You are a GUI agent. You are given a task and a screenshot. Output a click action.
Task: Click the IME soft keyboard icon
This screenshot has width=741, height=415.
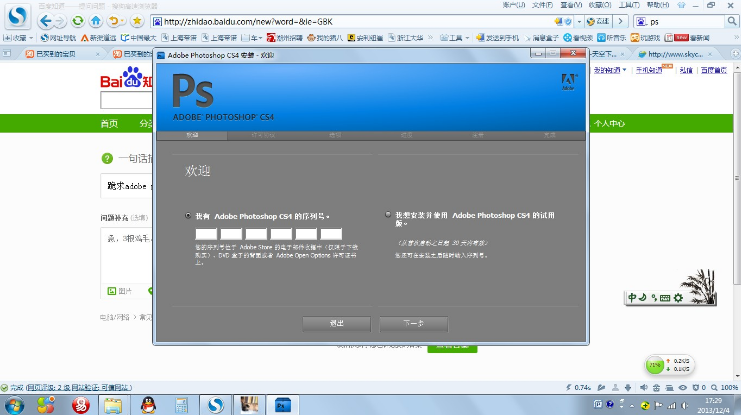click(x=665, y=298)
